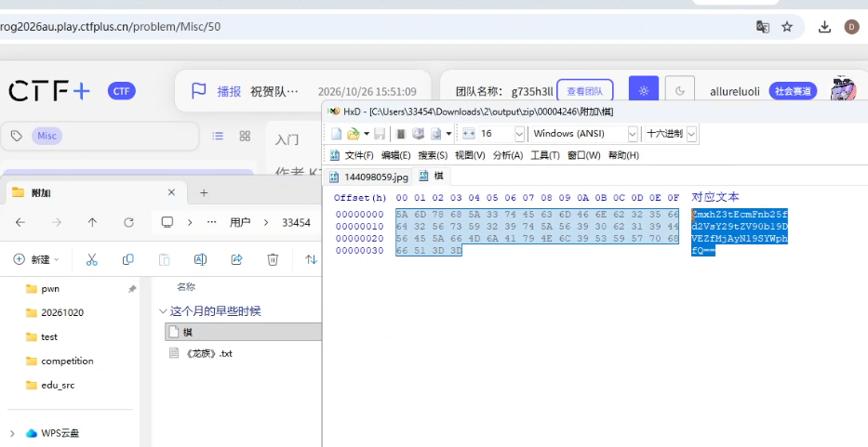Open the browser downloads icon

[825, 27]
